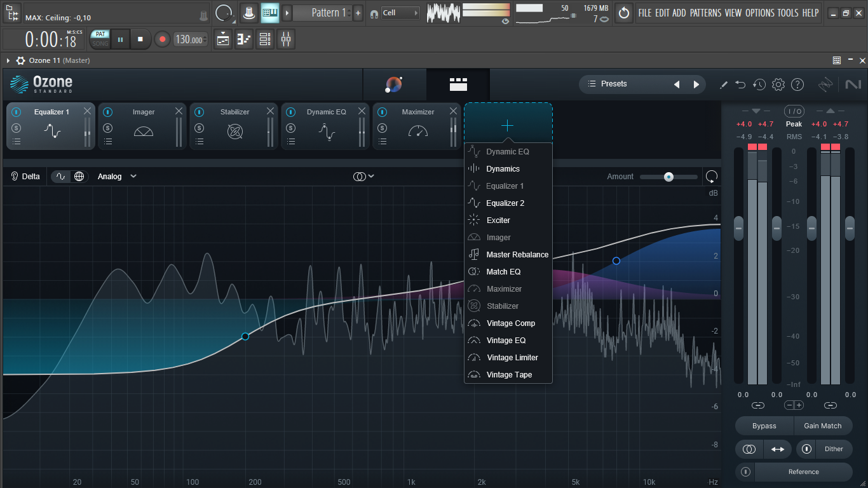Click the Ozone help question mark icon
This screenshot has height=488, width=868.
click(x=797, y=85)
